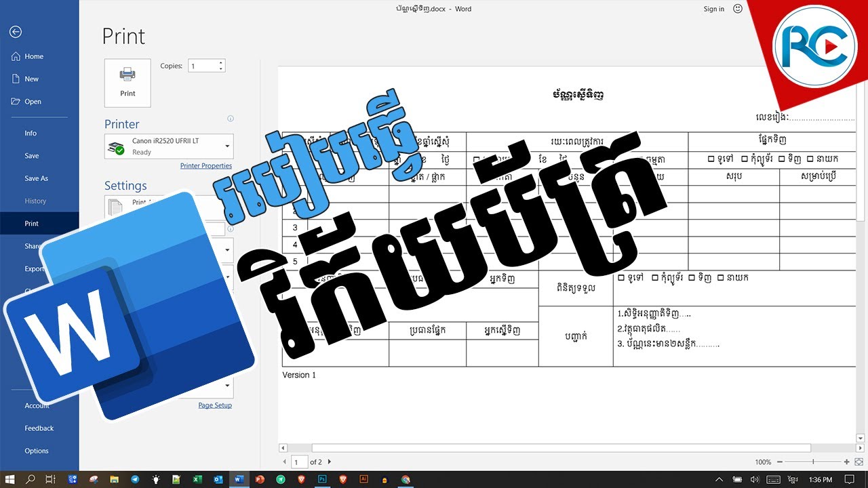The width and height of the screenshot is (868, 488).
Task: Click the smiley feedback icon in title bar
Action: tap(737, 9)
